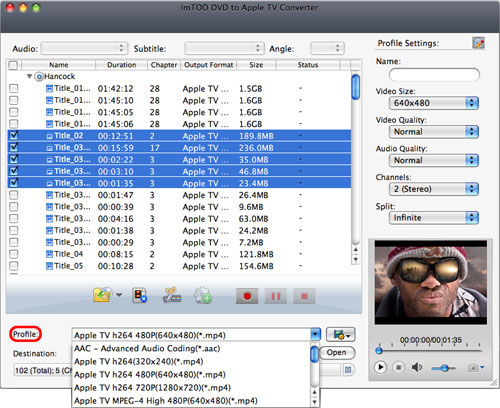Click the remove file toolbar icon

(x=140, y=295)
